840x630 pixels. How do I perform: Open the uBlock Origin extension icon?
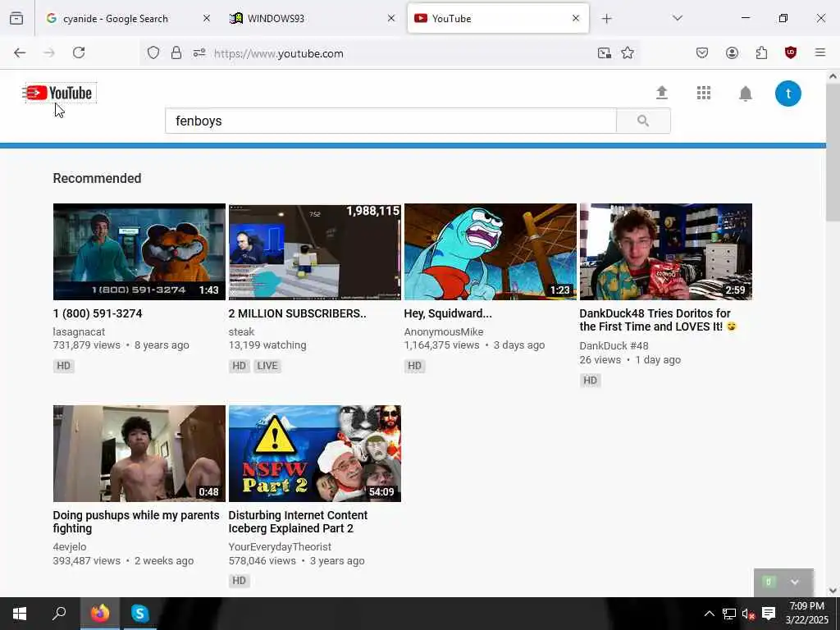pyautogui.click(x=790, y=52)
